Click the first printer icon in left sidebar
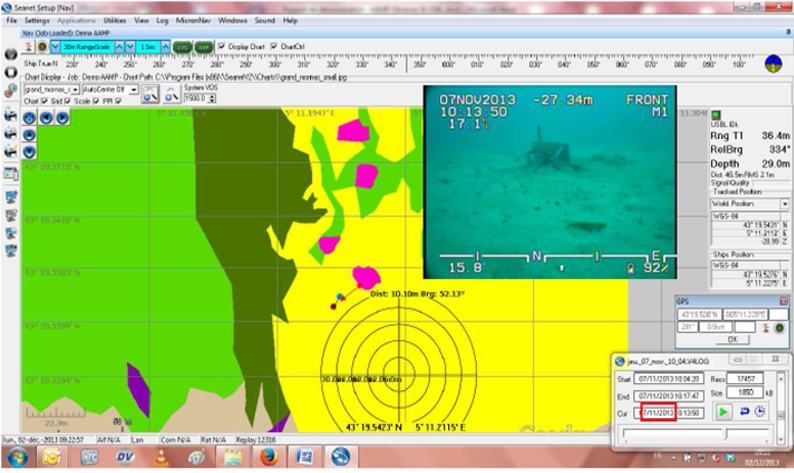The width and height of the screenshot is (794, 473). point(11,115)
